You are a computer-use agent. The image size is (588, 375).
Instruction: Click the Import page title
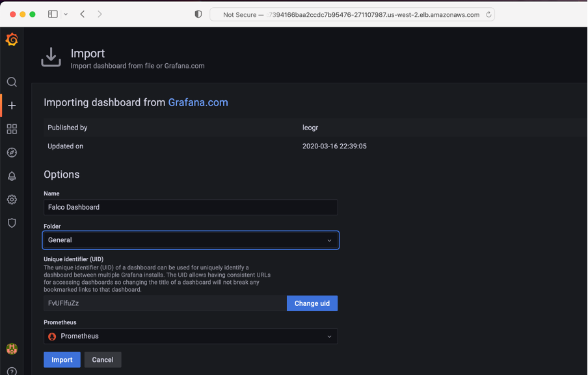(88, 53)
